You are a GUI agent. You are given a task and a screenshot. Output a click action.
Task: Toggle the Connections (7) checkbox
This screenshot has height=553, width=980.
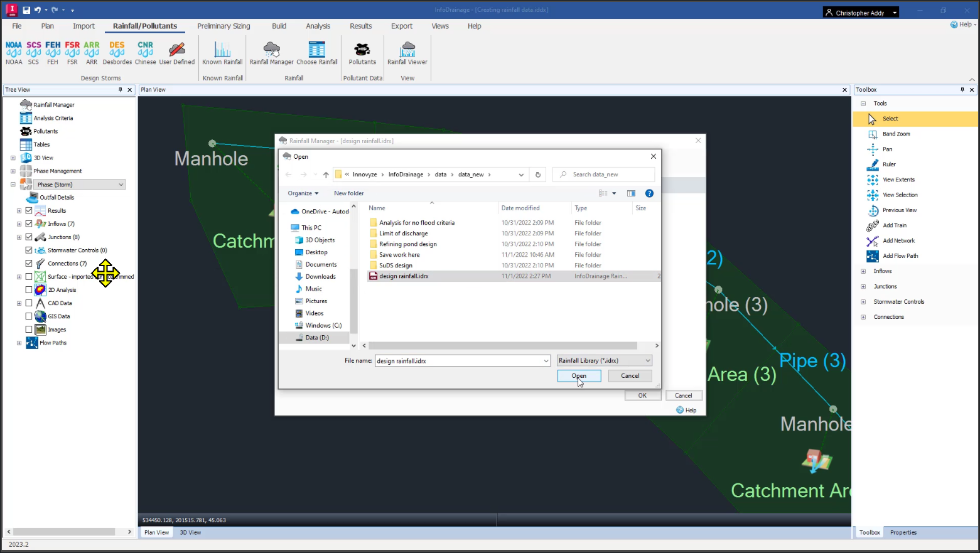[29, 264]
